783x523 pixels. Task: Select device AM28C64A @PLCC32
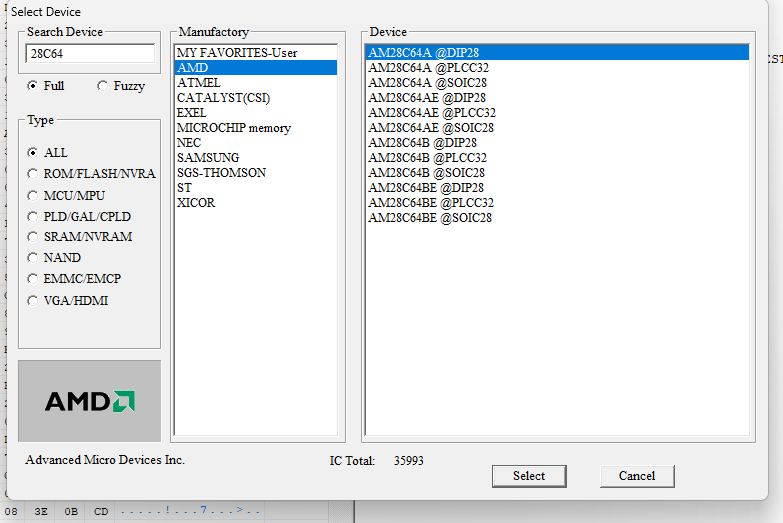pyautogui.click(x=428, y=68)
